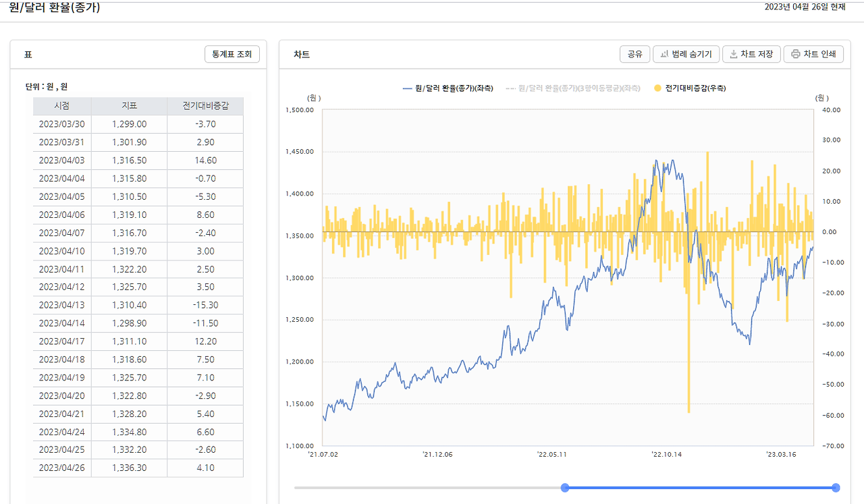Click the 1,318.60 value cell
This screenshot has height=504, width=864.
(129, 360)
